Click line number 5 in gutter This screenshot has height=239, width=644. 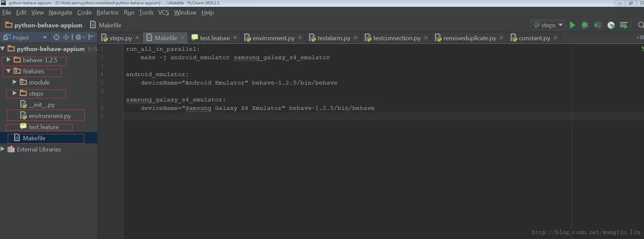[x=102, y=83]
